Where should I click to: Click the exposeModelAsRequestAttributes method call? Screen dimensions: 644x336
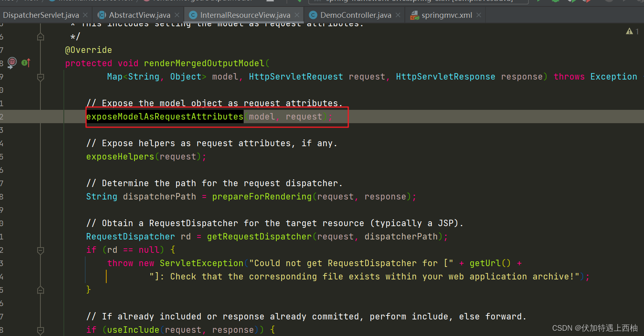point(165,117)
